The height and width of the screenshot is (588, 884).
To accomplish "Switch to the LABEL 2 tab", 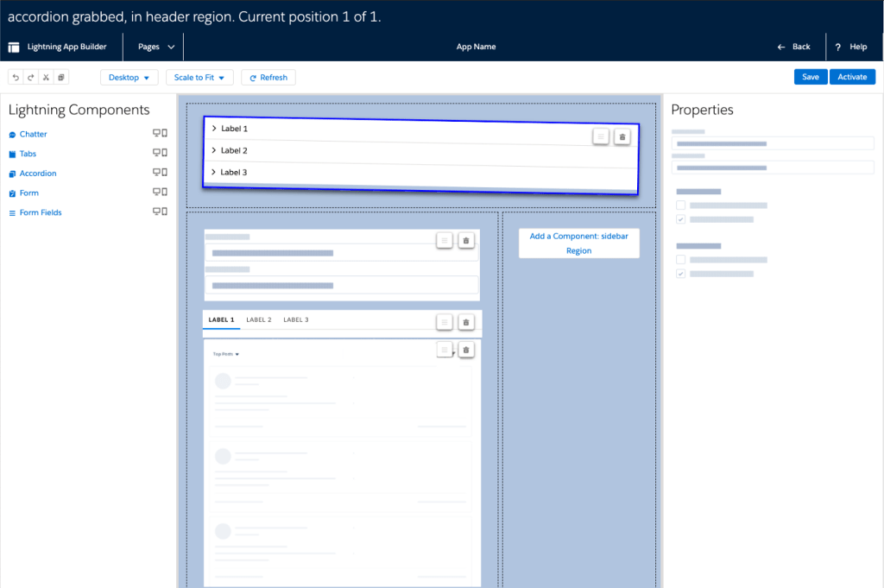I will click(259, 319).
